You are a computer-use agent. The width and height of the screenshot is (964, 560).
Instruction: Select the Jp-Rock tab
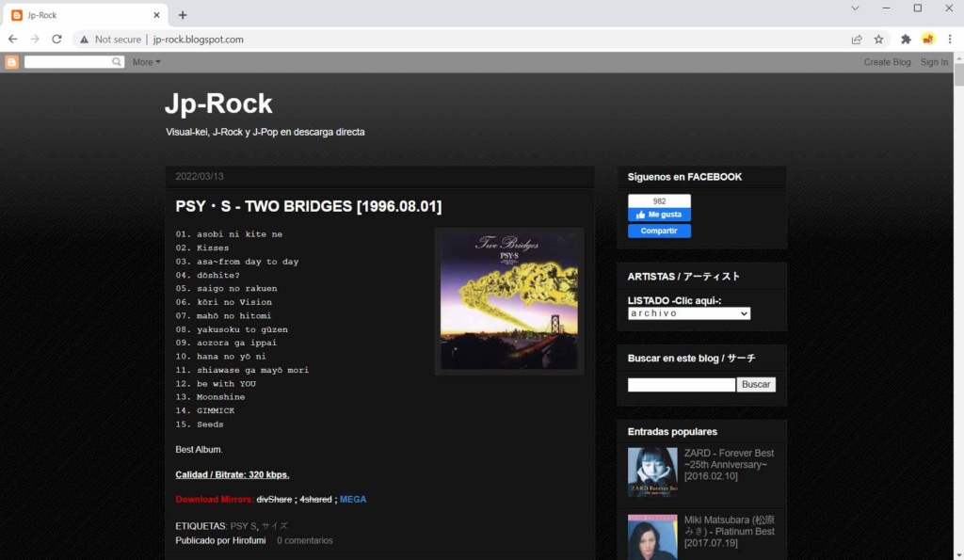pyautogui.click(x=85, y=15)
